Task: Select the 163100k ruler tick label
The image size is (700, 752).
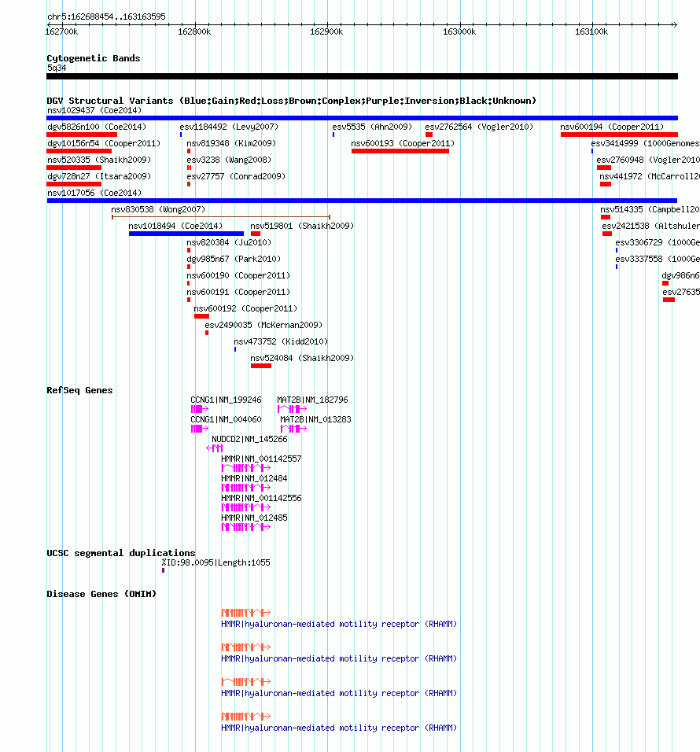Action: [x=591, y=31]
